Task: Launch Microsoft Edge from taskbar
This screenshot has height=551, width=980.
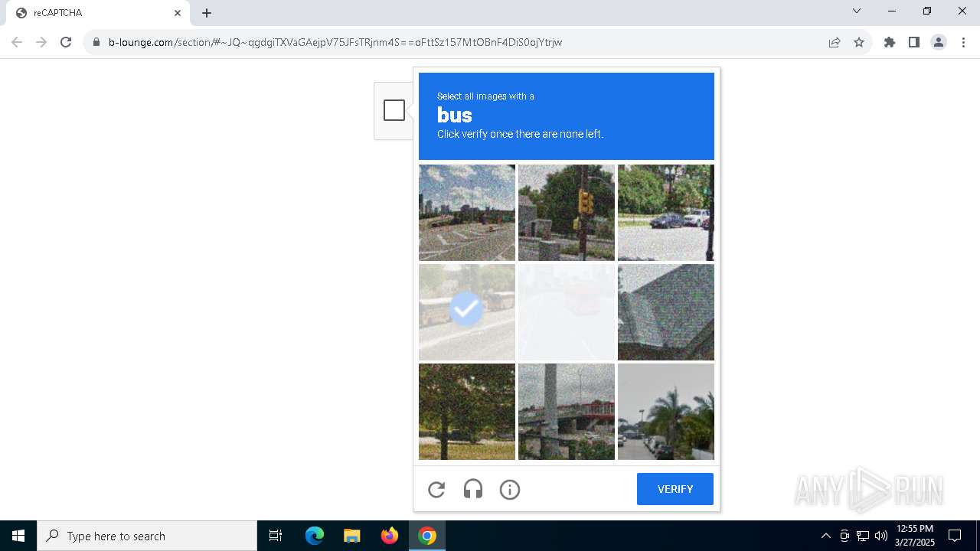Action: pyautogui.click(x=315, y=536)
